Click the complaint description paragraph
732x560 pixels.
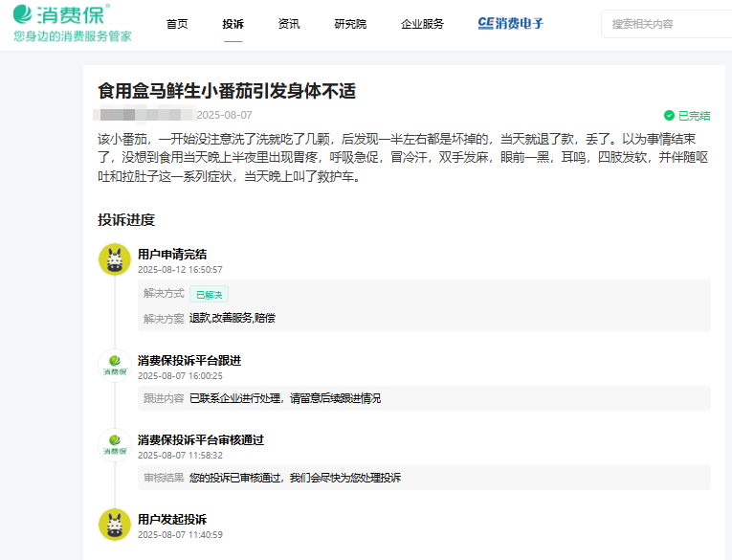coord(403,157)
